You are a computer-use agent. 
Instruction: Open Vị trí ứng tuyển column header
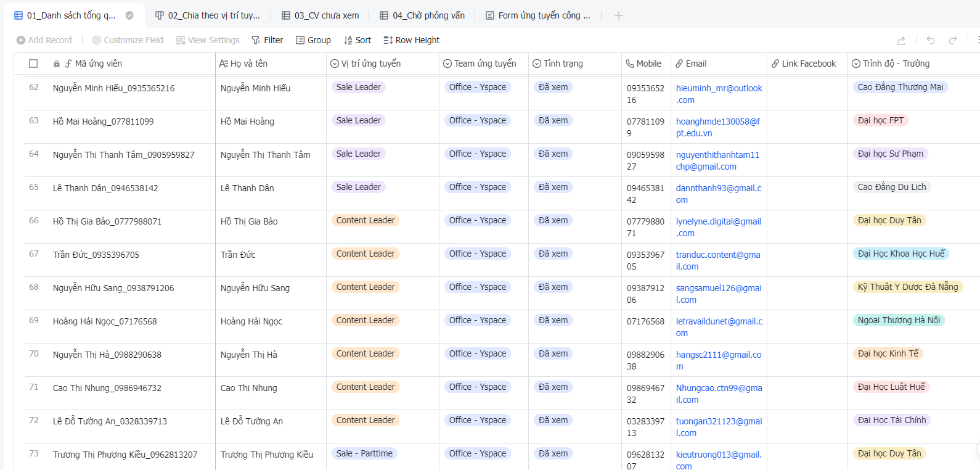point(382,64)
